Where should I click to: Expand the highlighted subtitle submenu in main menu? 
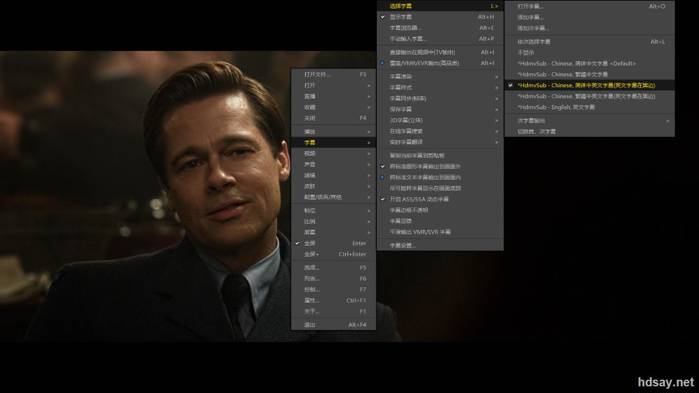pos(333,143)
